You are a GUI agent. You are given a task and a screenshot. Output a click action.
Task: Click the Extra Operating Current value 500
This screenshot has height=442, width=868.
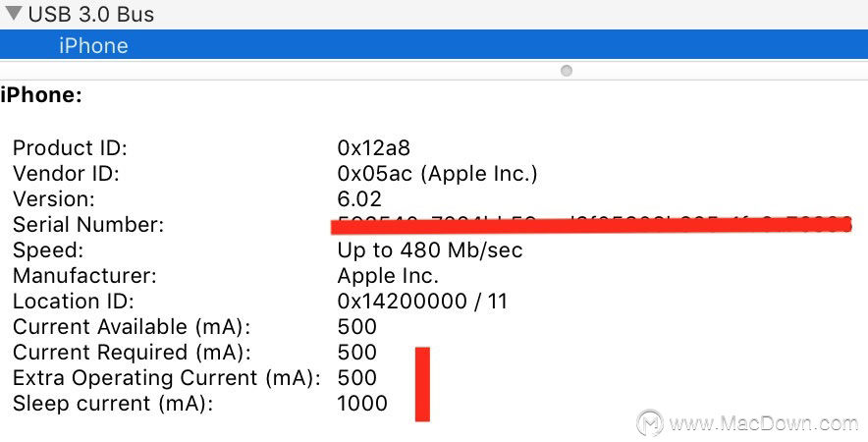point(357,378)
